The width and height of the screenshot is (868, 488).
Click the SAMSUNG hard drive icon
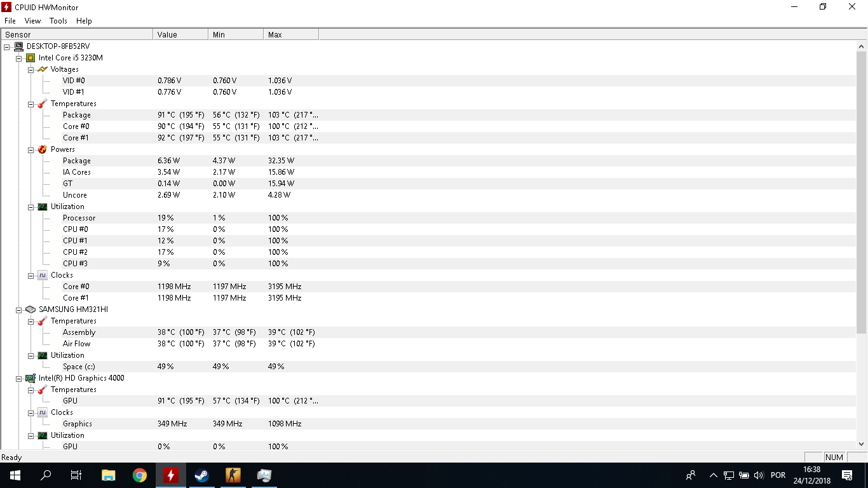click(31, 309)
